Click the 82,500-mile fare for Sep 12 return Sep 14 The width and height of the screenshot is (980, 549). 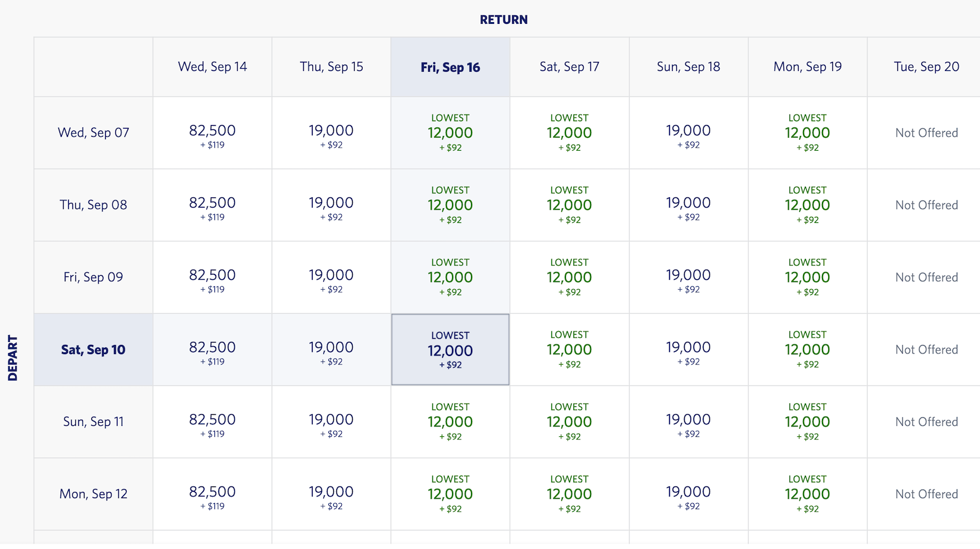coord(211,494)
